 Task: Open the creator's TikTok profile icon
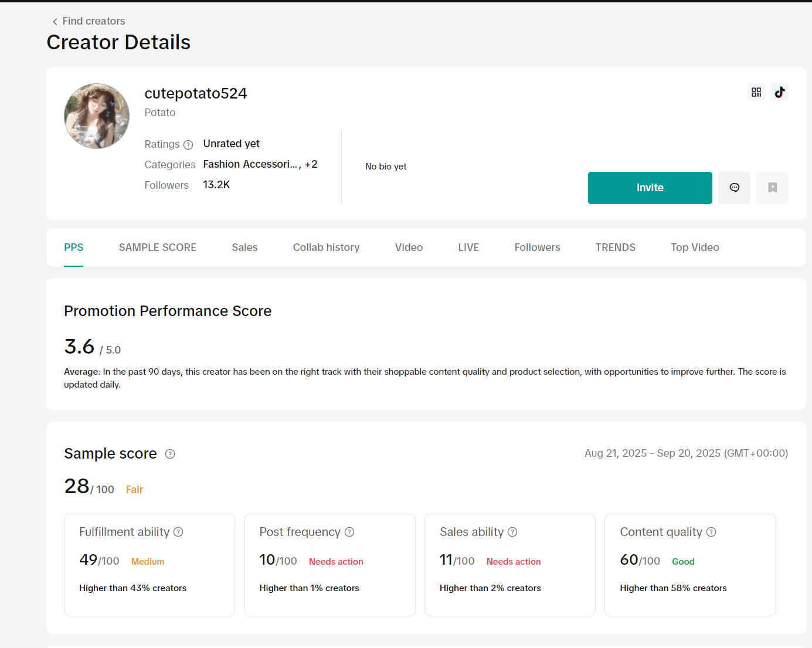pyautogui.click(x=779, y=92)
